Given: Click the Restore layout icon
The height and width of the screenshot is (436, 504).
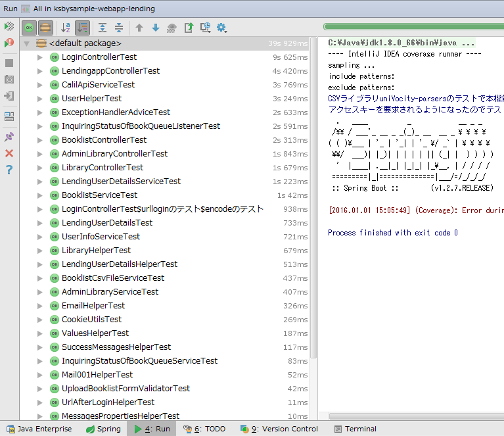Looking at the screenshot, I should [x=9, y=116].
